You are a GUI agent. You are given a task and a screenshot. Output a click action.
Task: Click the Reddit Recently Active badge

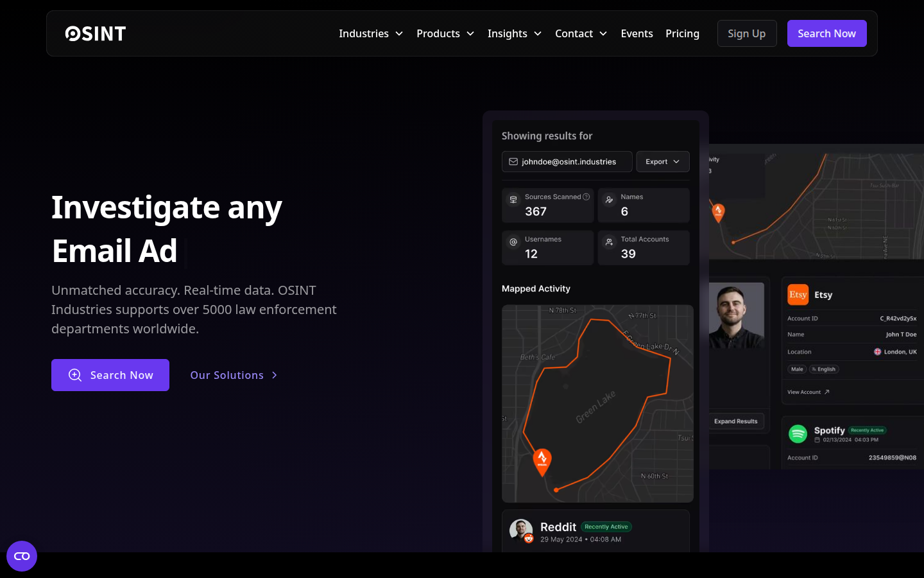click(x=606, y=527)
